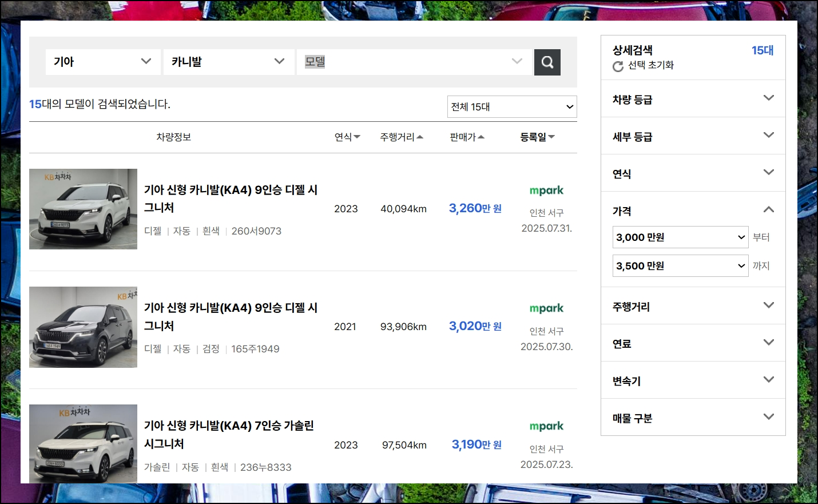The image size is (818, 504).
Task: Open the 7인승 가솔린 시그니처 listing title
Action: pyautogui.click(x=229, y=434)
